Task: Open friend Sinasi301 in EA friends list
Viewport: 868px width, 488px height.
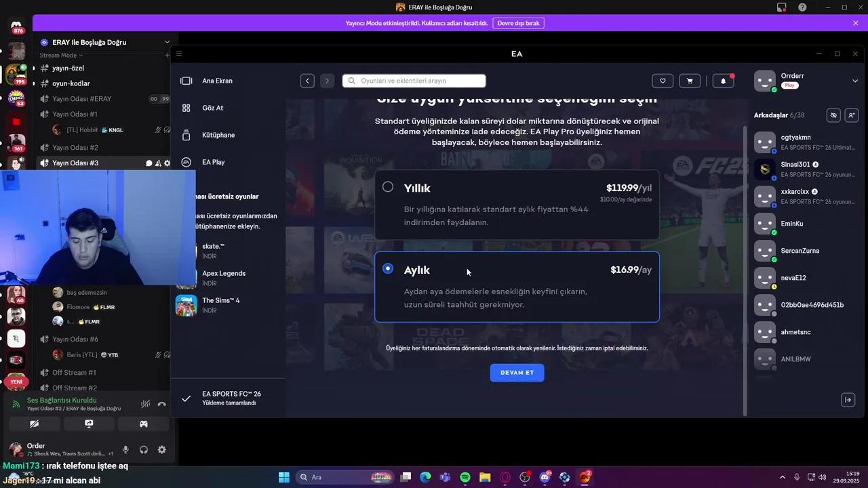Action: (x=805, y=169)
